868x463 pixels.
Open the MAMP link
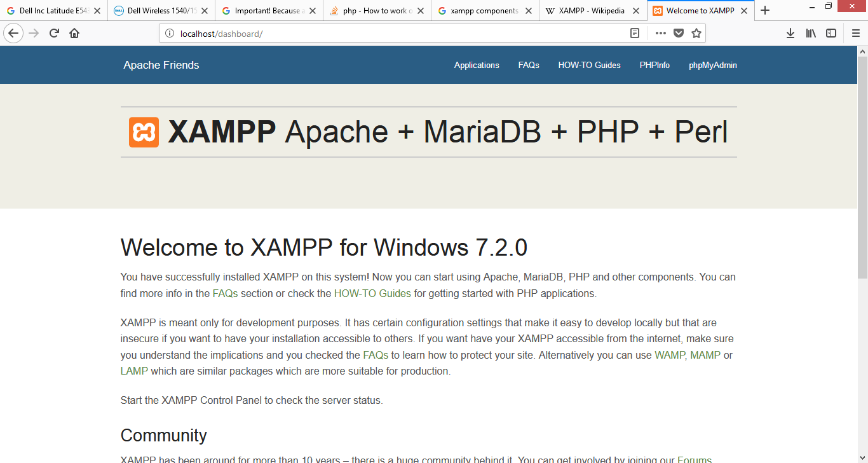click(705, 355)
